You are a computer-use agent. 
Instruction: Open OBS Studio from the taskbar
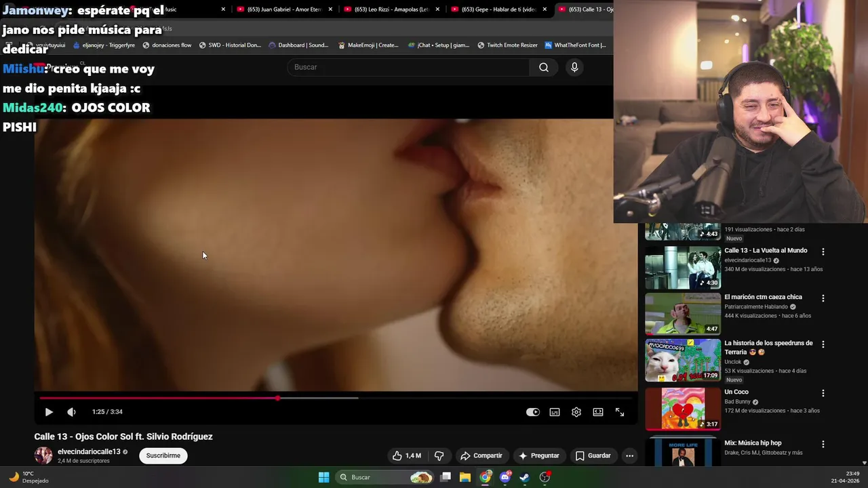545,477
